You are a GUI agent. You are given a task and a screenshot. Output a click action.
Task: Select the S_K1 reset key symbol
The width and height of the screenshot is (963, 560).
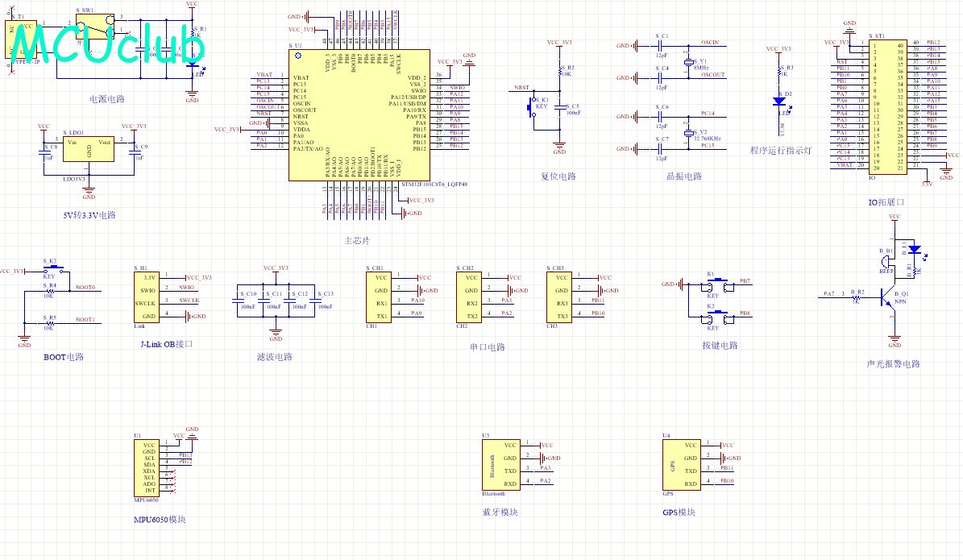533,109
